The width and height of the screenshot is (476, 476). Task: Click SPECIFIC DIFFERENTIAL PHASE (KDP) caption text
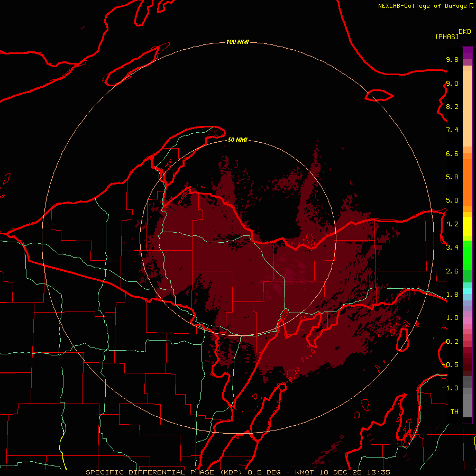165,472
